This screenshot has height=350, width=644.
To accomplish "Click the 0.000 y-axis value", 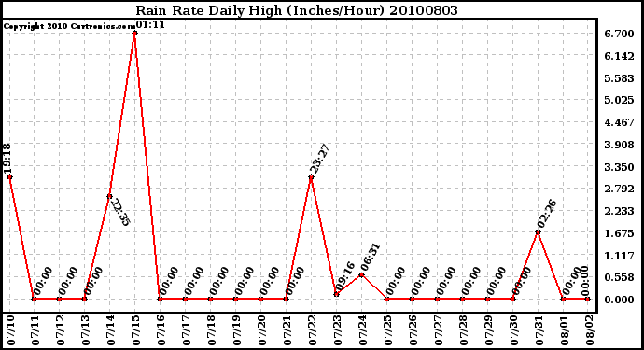I will tap(620, 300).
